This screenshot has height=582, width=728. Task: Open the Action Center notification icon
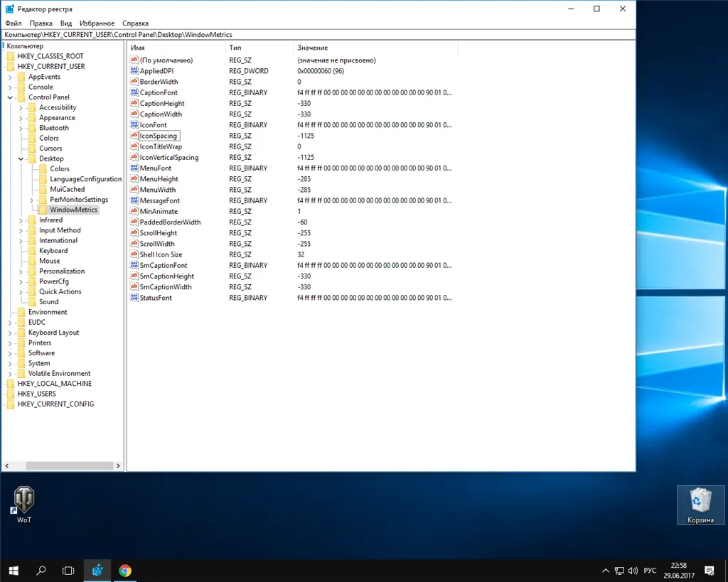709,571
